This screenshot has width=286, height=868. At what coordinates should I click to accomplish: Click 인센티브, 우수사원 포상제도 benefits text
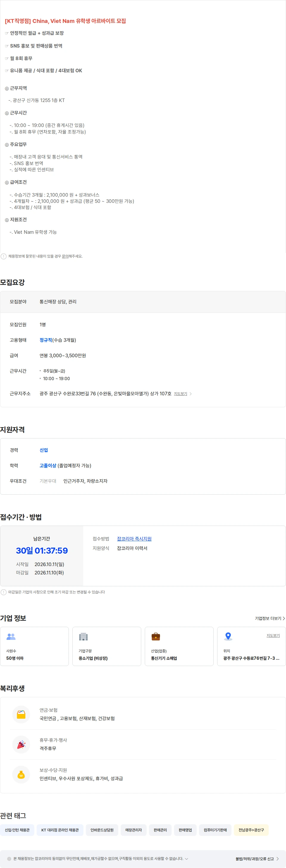pyautogui.click(x=81, y=778)
